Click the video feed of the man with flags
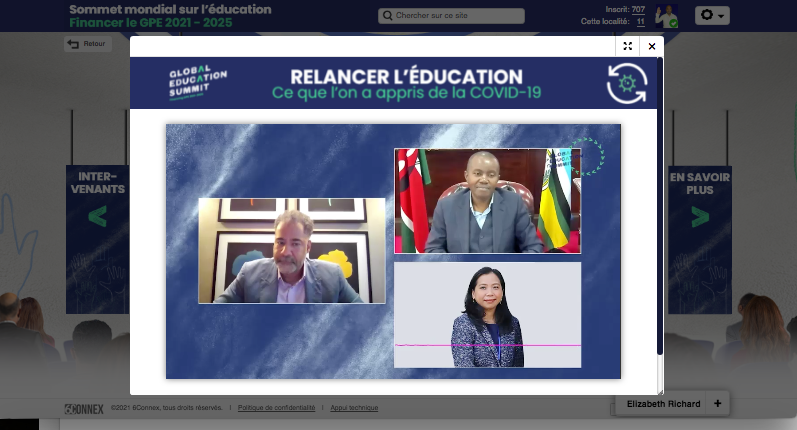 [x=487, y=201]
